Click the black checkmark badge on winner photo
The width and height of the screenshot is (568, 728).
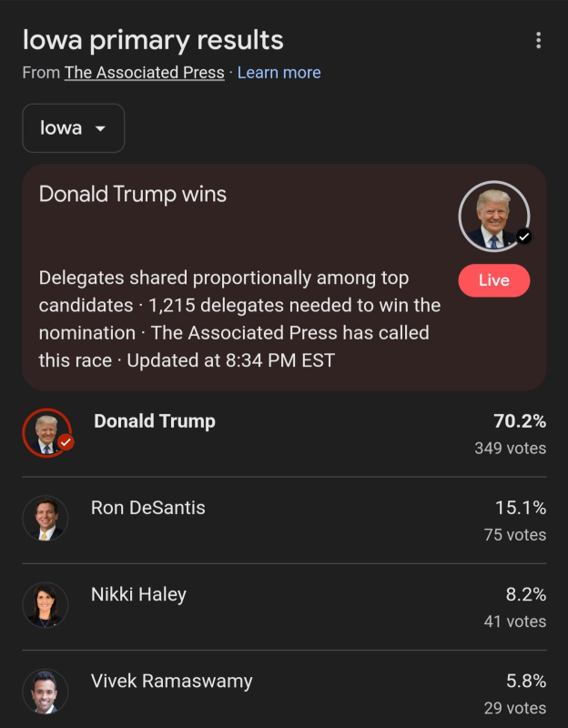pos(523,237)
